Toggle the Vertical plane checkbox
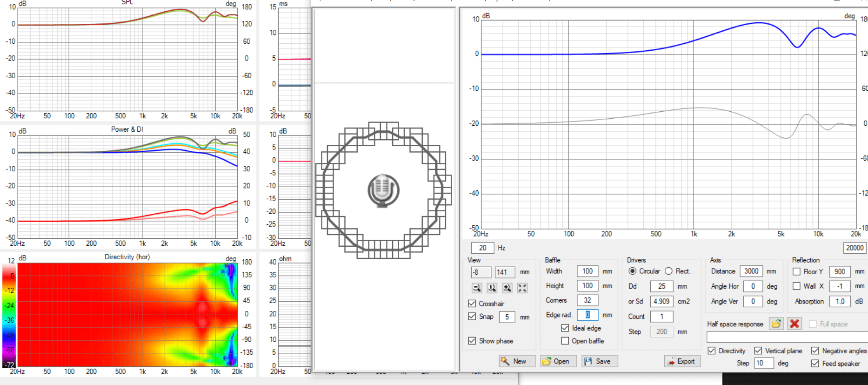The image size is (868, 385). point(758,351)
